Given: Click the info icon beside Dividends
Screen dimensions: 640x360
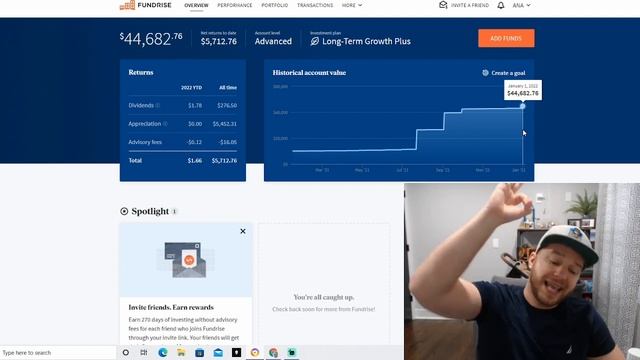Looking at the screenshot, I should coord(158,105).
